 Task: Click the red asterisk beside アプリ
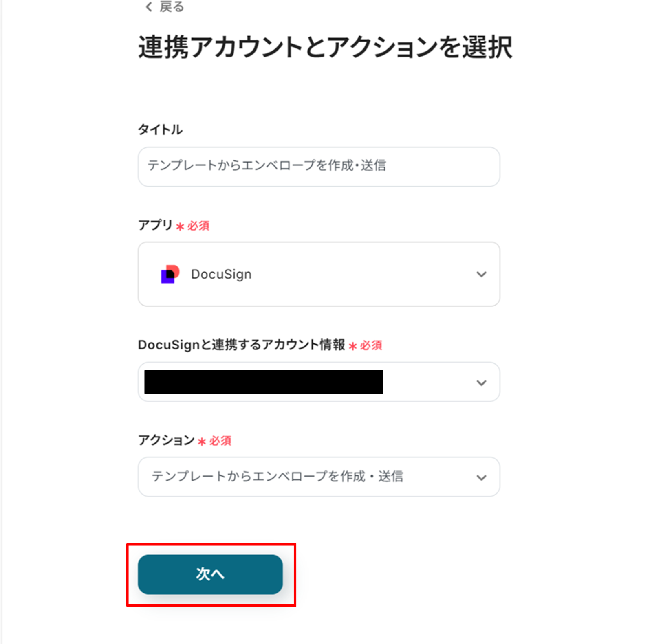tap(180, 226)
